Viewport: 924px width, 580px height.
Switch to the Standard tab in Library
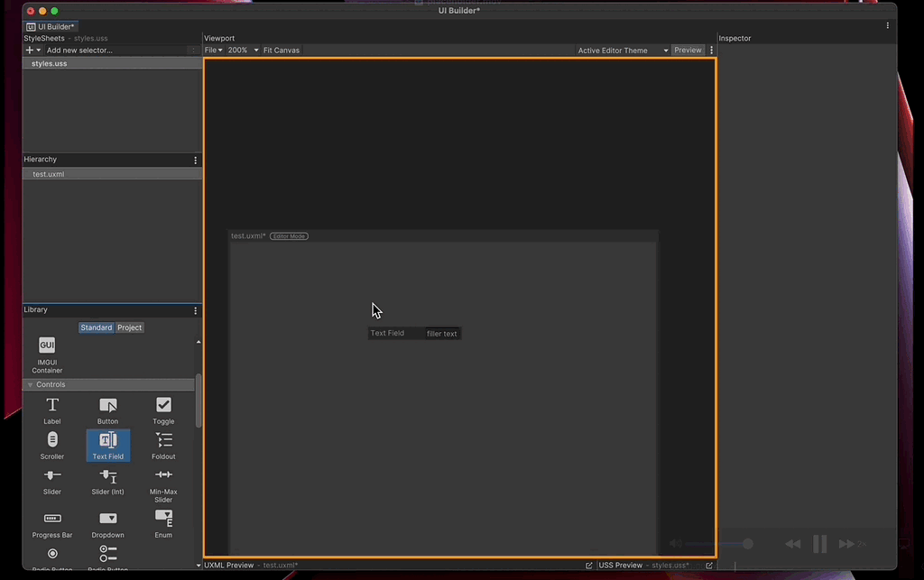96,327
